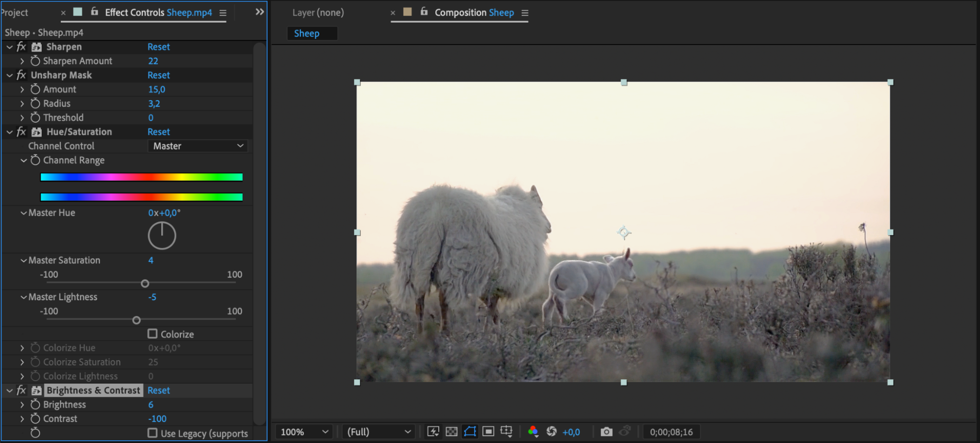The width and height of the screenshot is (980, 443).
Task: Switch to the Layer (none) tab
Action: point(318,13)
